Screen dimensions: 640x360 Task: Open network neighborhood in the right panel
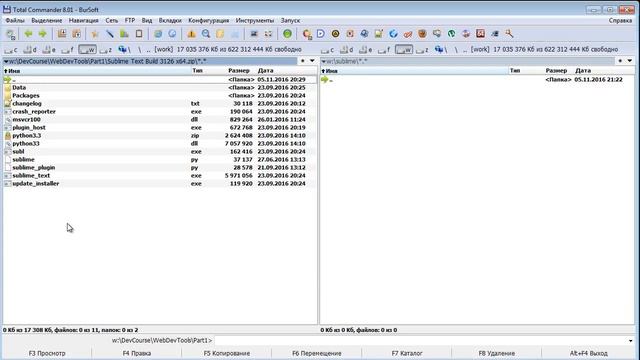pos(441,49)
